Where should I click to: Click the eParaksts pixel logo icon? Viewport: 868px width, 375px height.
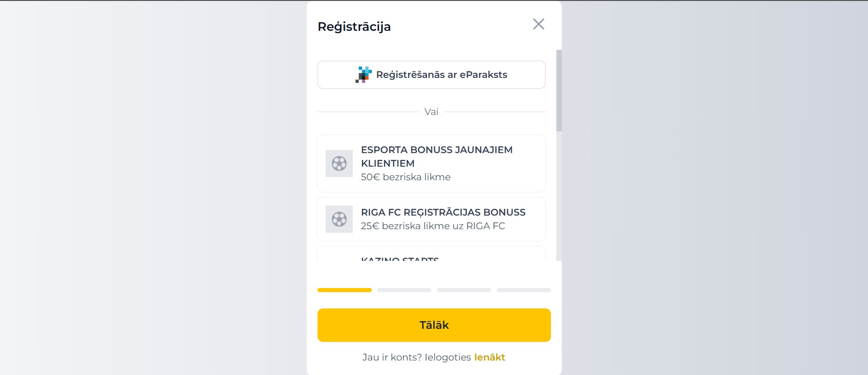pos(363,75)
